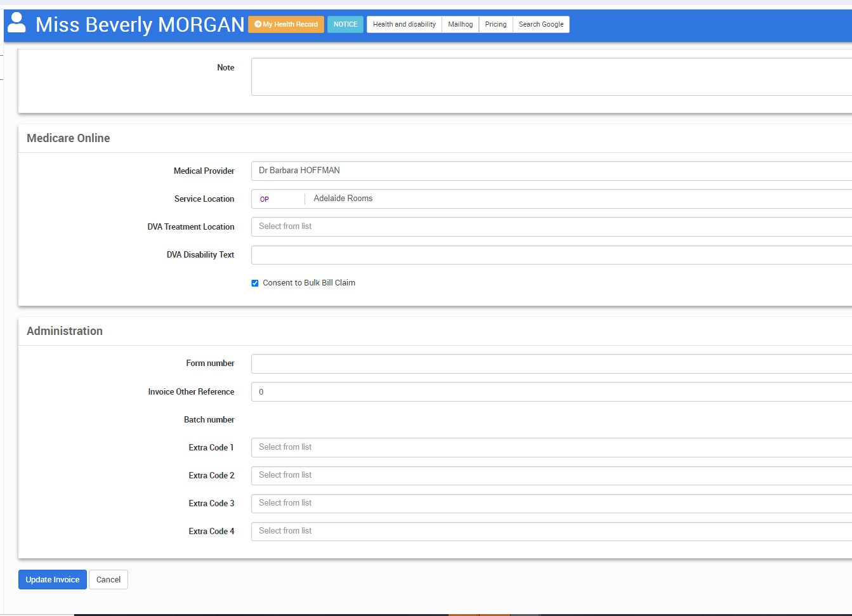
Task: Open the Extra Code 2 dropdown
Action: [x=551, y=475]
